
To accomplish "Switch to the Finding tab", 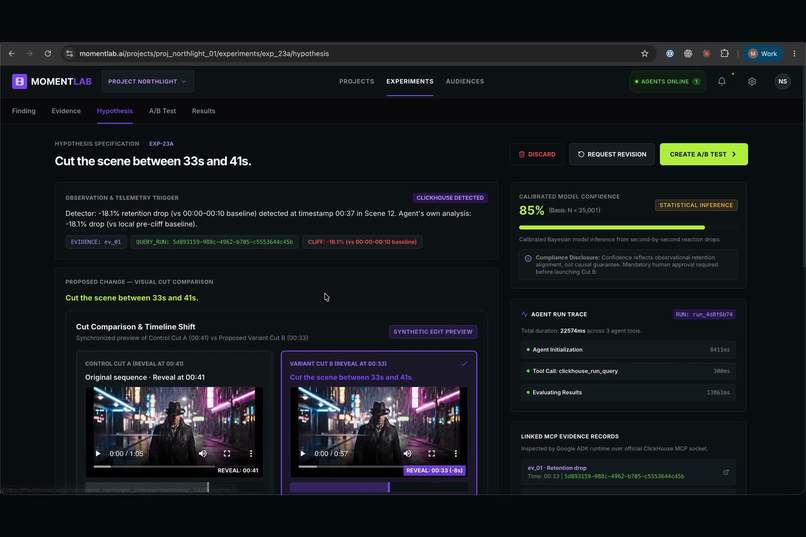I will tap(24, 111).
